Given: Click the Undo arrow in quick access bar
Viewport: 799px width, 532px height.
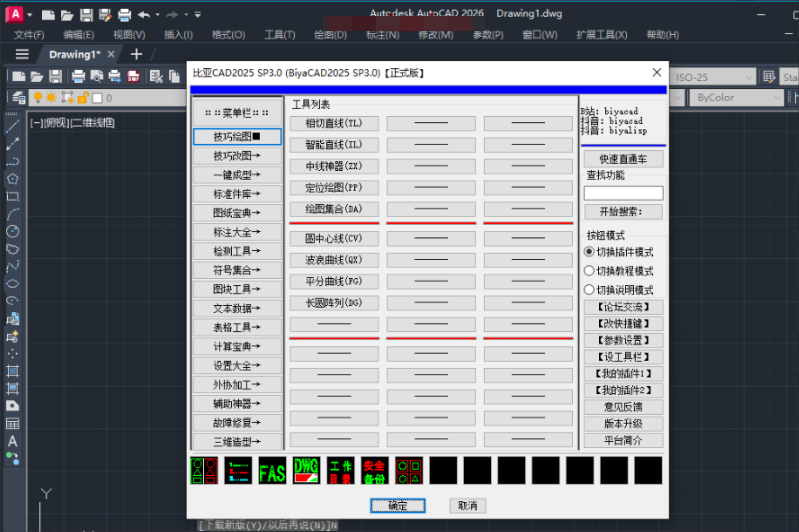Looking at the screenshot, I should click(144, 15).
